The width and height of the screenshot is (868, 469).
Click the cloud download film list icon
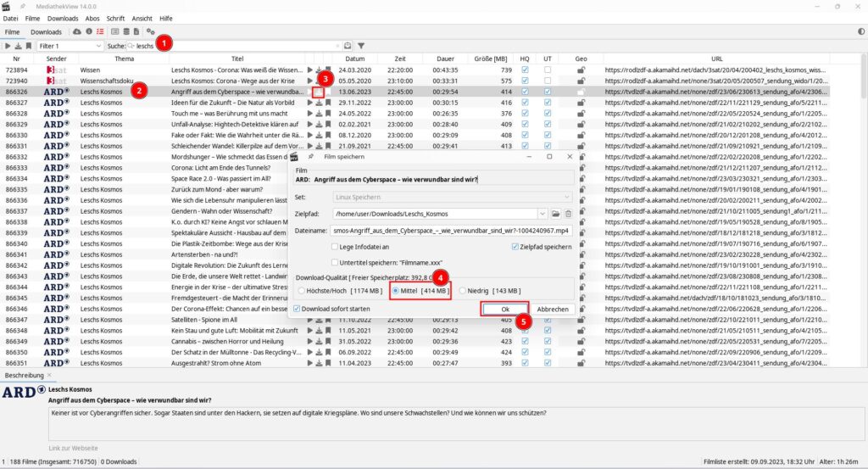77,31
